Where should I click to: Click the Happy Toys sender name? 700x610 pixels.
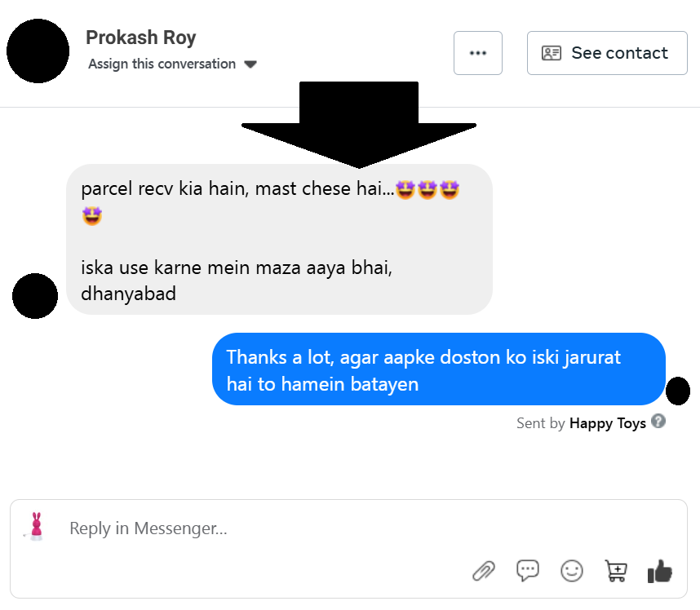point(608,423)
